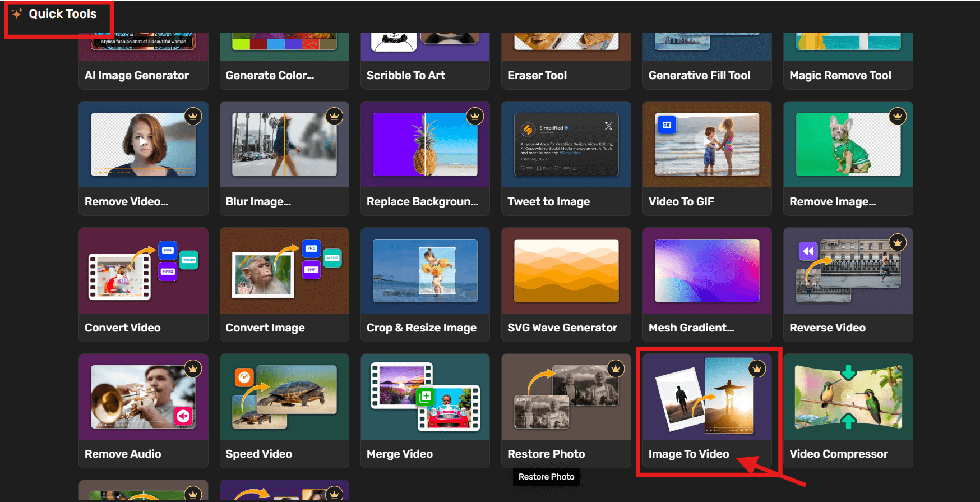
Task: Click the Crop & Resize Image label
Action: [422, 328]
